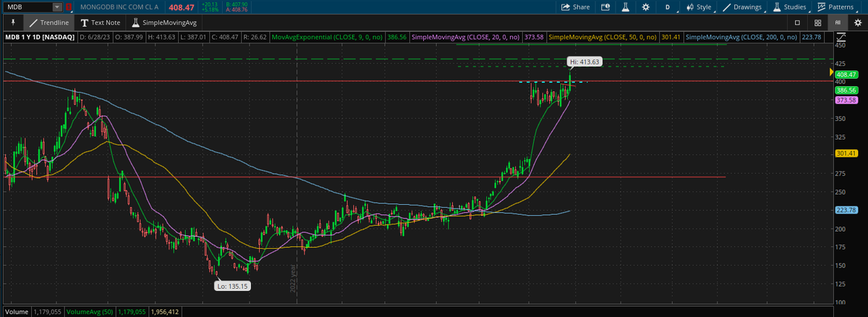Open grid settings gear below Patterns

(x=857, y=22)
